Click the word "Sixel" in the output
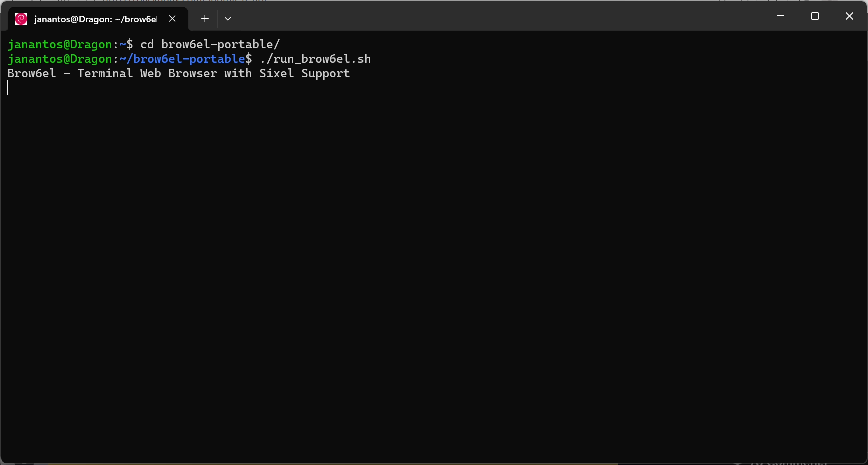The image size is (868, 465). point(276,74)
